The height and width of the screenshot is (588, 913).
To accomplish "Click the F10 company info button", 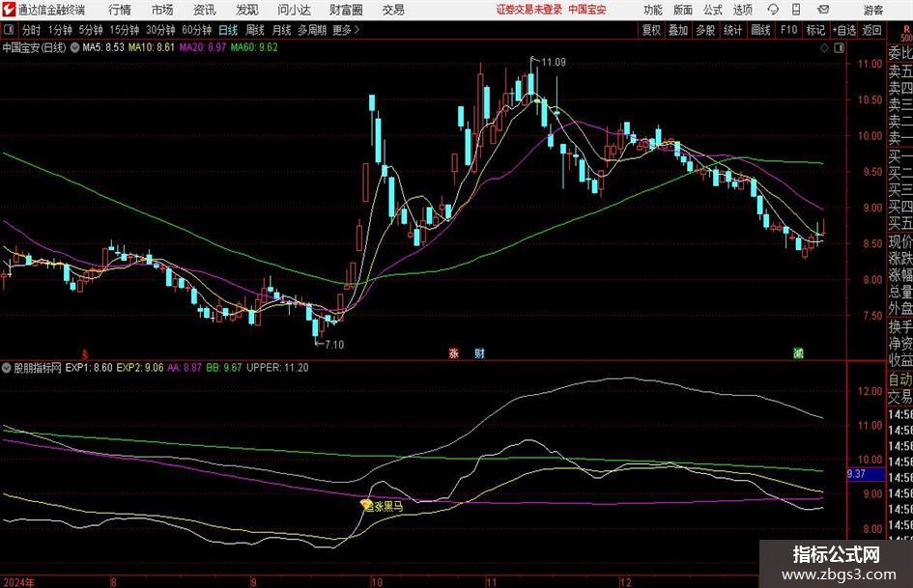I will tap(788, 30).
